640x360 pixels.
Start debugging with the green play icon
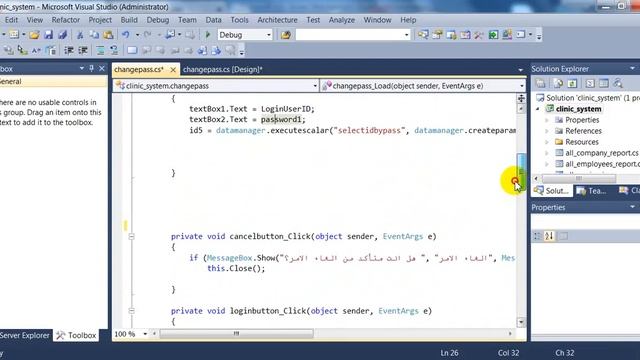click(x=208, y=35)
